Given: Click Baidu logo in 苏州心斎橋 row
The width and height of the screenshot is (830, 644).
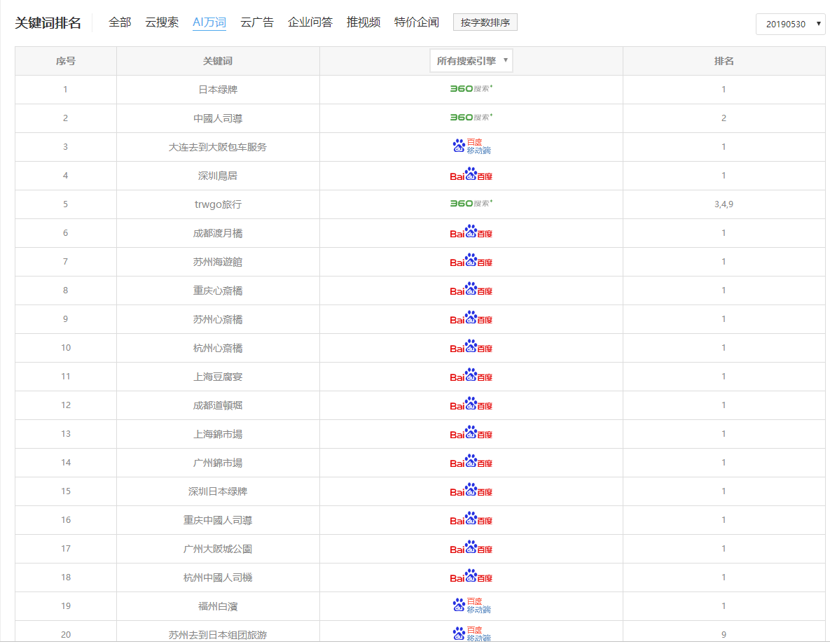Looking at the screenshot, I should pyautogui.click(x=471, y=318).
